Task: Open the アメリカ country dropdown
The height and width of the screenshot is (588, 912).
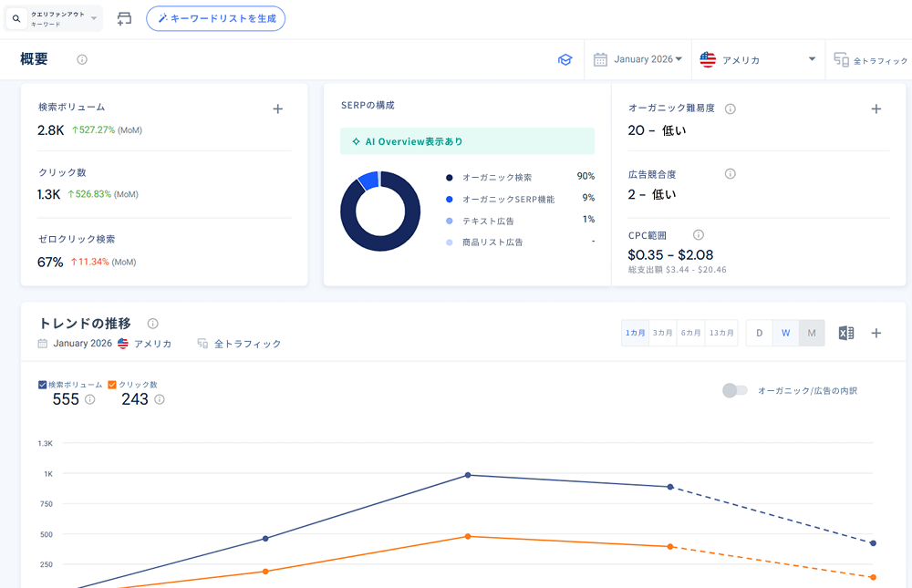Action: [x=758, y=59]
